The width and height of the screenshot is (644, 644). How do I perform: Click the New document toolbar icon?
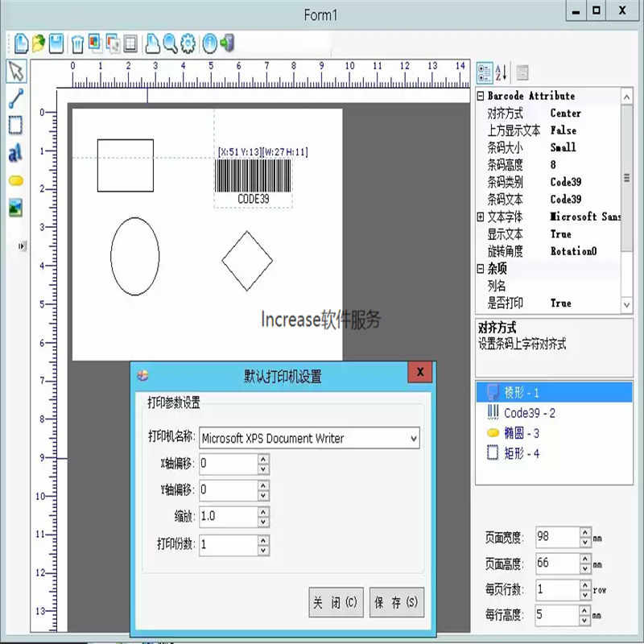(21, 43)
